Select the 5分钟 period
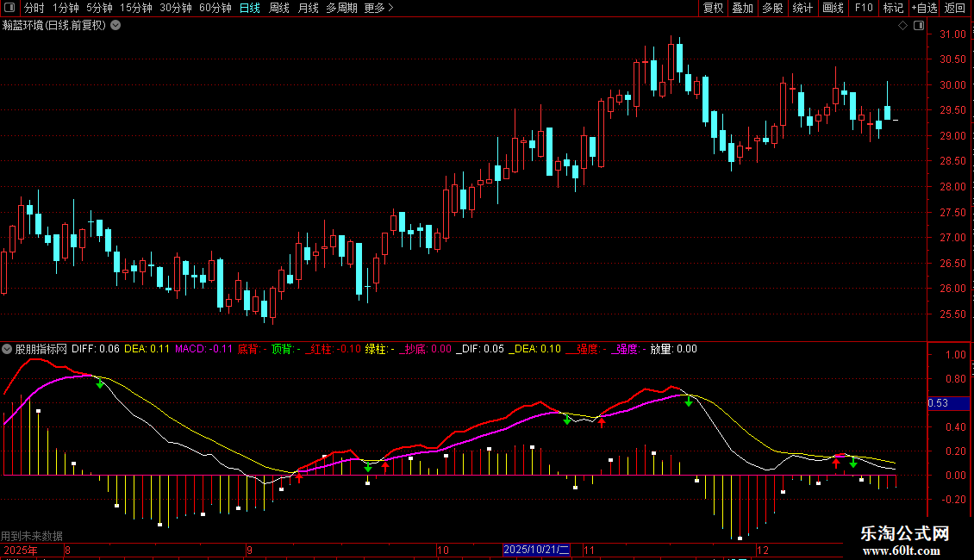This screenshot has height=560, width=974. click(99, 8)
